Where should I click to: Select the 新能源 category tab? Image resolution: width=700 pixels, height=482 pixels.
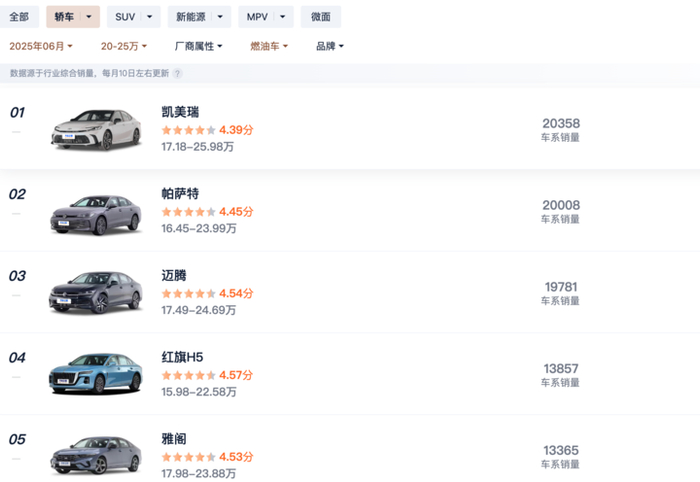coord(193,17)
